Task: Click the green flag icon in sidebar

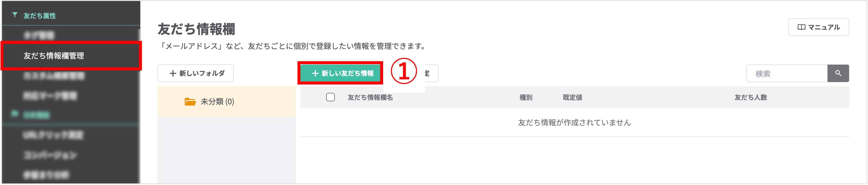Action: tap(14, 114)
